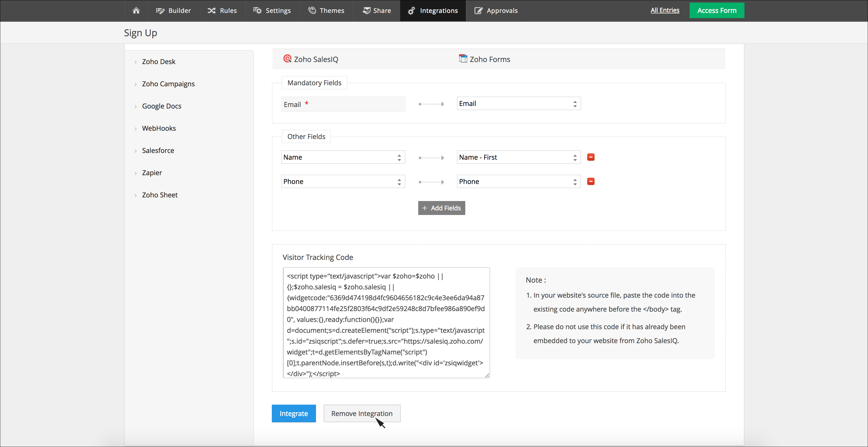Click the All Entries link

pyautogui.click(x=665, y=10)
